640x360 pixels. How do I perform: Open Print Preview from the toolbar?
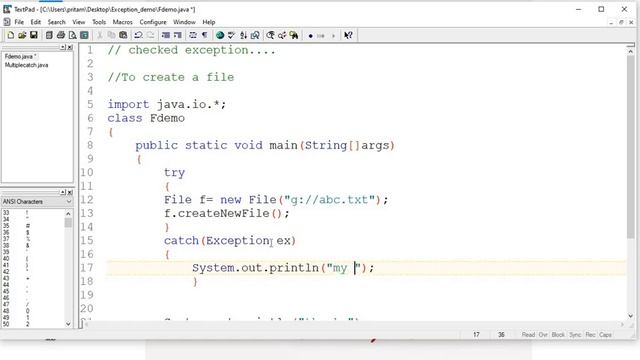pyautogui.click(x=72, y=36)
